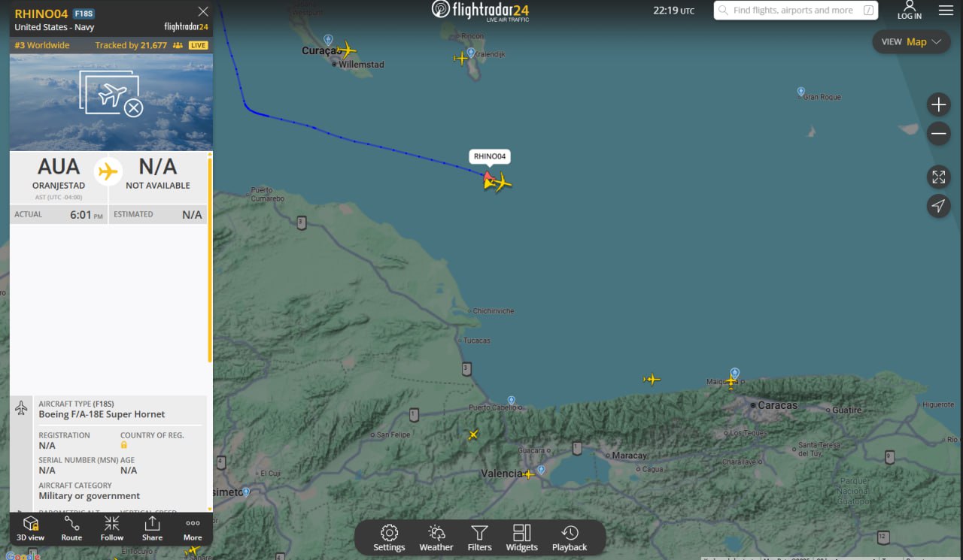This screenshot has height=560, width=963.
Task: Open the 3D view of the aircraft
Action: tap(31, 528)
